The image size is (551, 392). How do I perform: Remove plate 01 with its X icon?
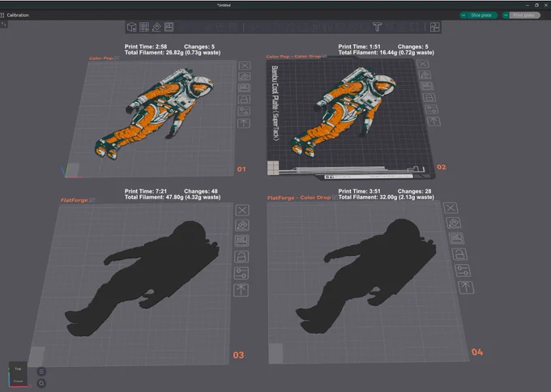pos(245,66)
